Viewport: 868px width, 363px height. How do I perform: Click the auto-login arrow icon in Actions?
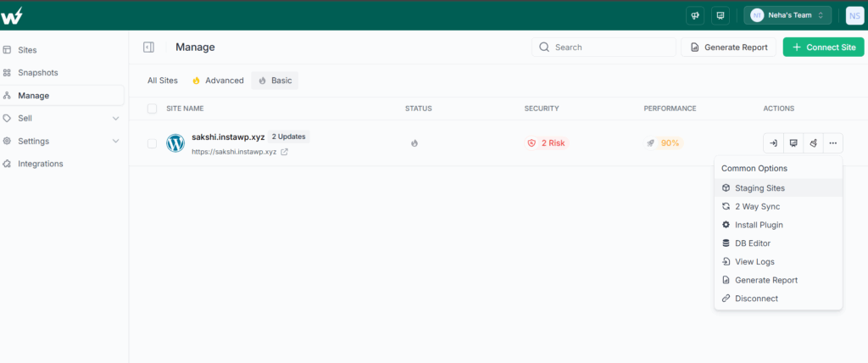(773, 143)
